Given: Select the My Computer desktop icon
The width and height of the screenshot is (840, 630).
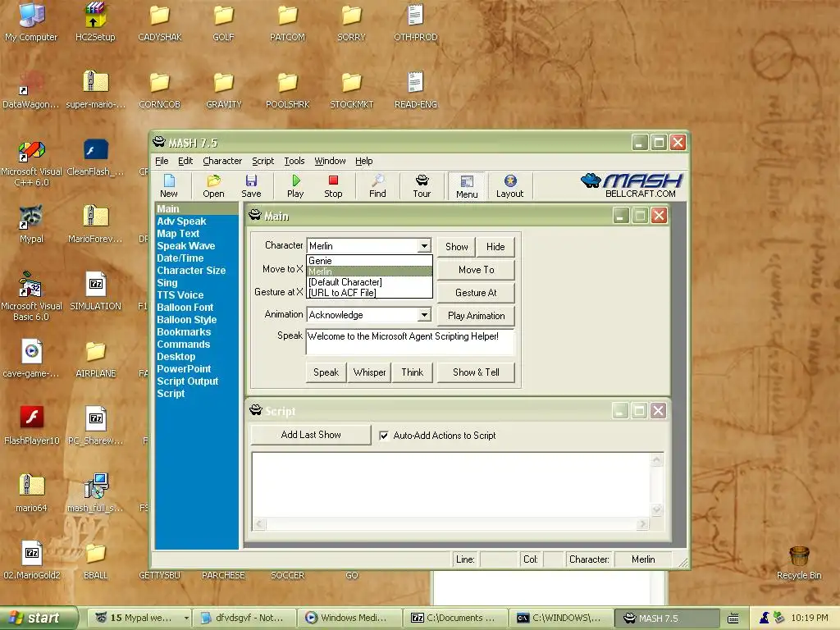Looking at the screenshot, I should tap(31, 22).
